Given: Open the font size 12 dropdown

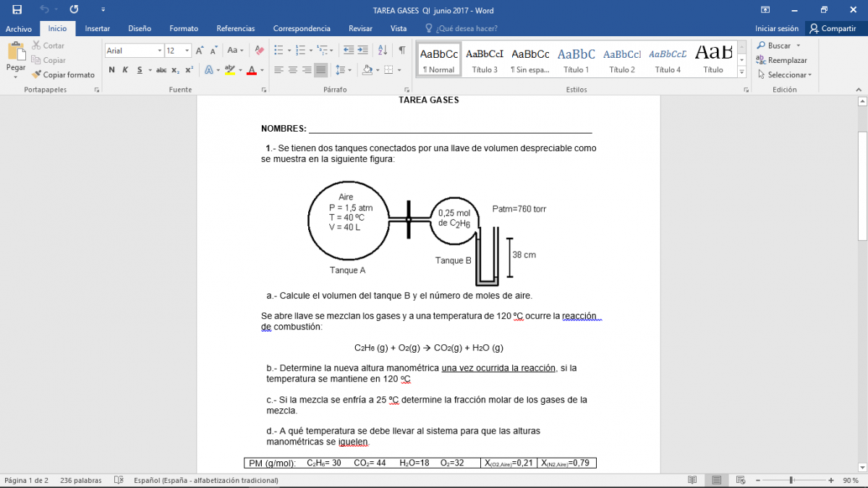Looking at the screenshot, I should tap(187, 51).
